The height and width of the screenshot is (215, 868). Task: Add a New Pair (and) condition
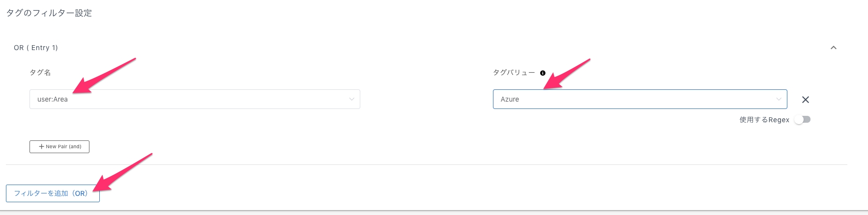(x=59, y=147)
